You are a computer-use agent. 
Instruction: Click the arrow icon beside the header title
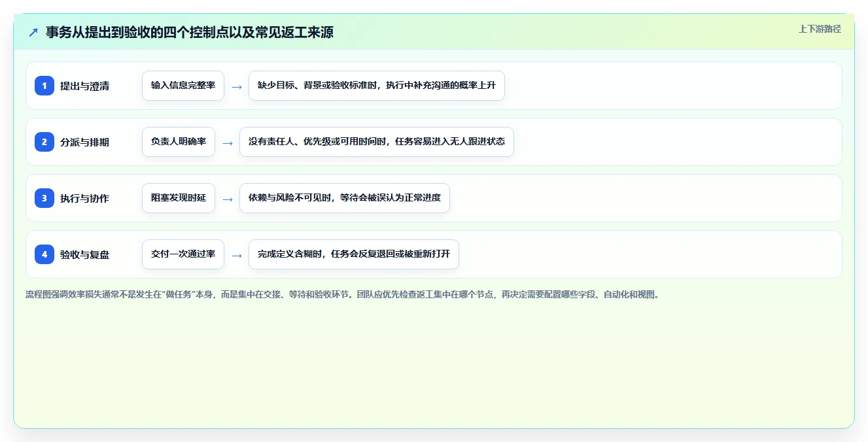pyautogui.click(x=33, y=32)
